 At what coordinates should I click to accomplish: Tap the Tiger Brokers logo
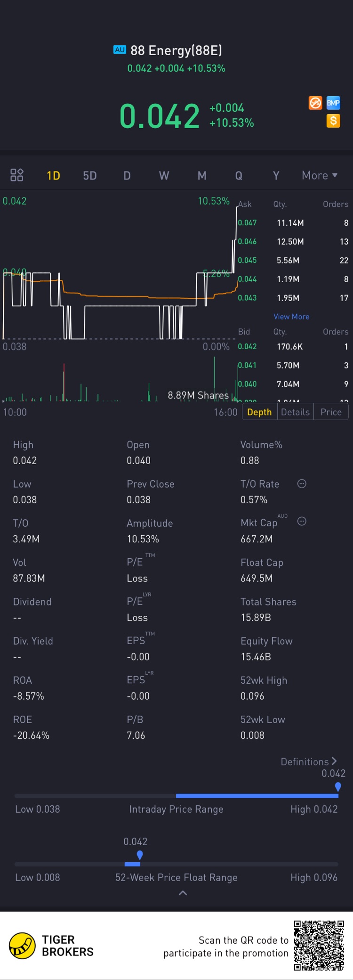click(23, 946)
